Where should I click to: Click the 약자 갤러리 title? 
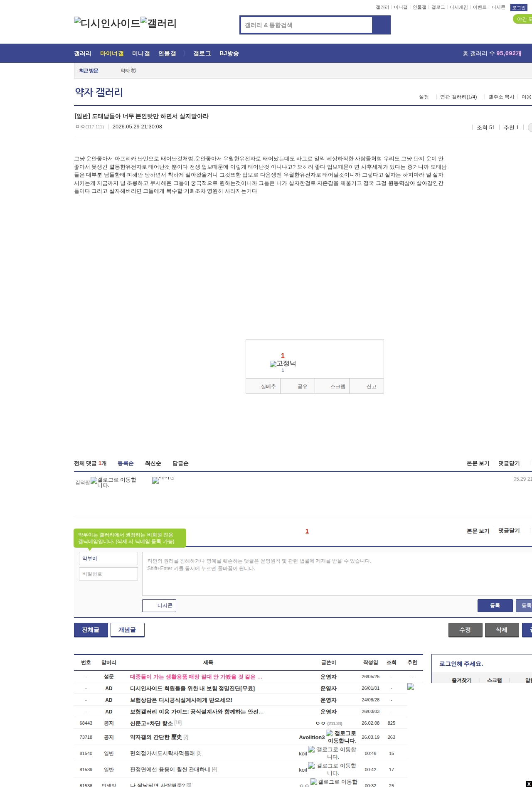pyautogui.click(x=99, y=92)
